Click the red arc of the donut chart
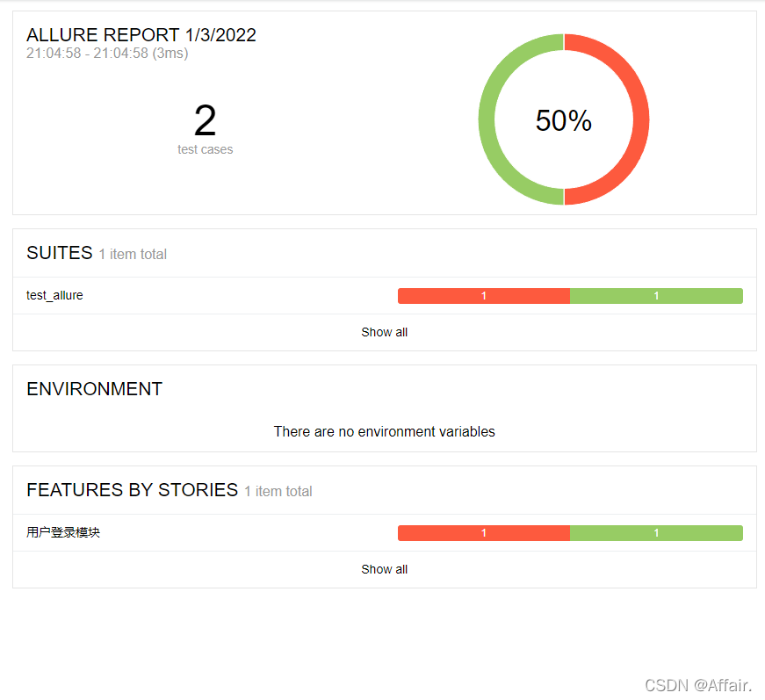 641,119
